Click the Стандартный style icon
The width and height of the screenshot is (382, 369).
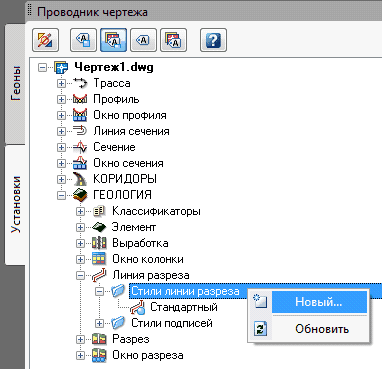tap(138, 307)
